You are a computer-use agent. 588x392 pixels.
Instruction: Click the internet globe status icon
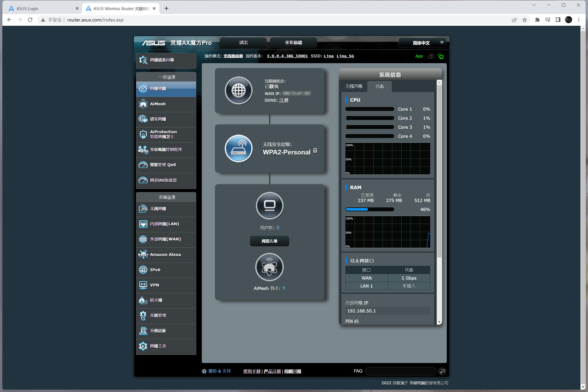point(239,90)
